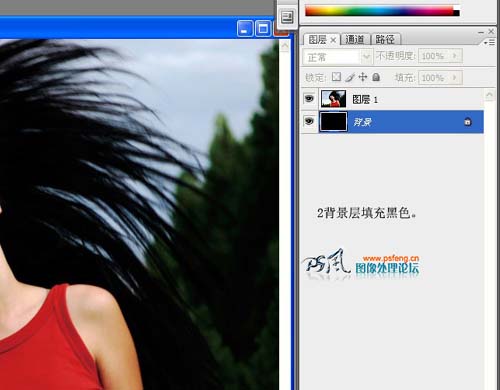The image size is (500, 390).
Task: Close the layers panel group
Action: (x=491, y=31)
